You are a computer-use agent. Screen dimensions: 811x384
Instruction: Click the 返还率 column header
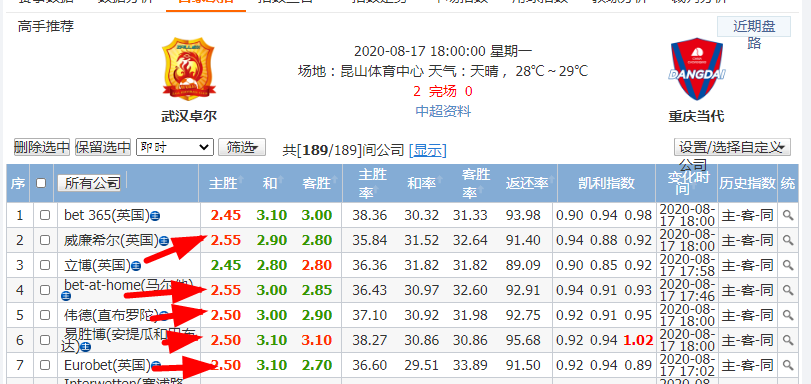(527, 183)
